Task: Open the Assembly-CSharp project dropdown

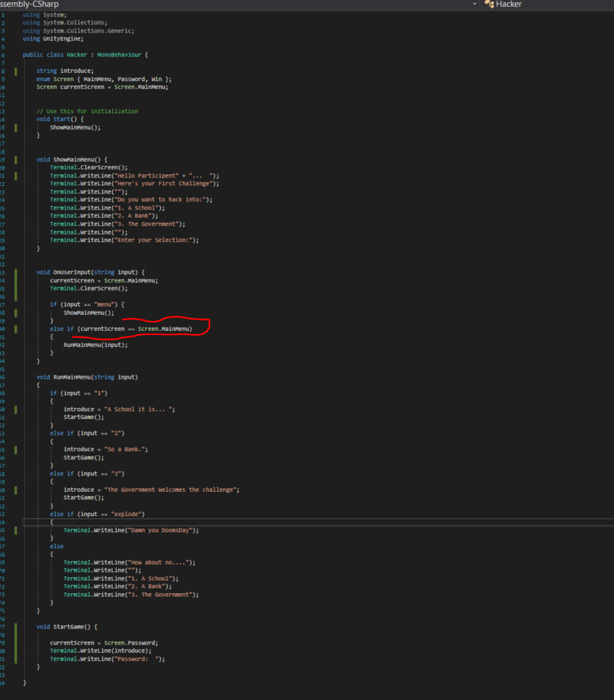Action: tap(475, 4)
